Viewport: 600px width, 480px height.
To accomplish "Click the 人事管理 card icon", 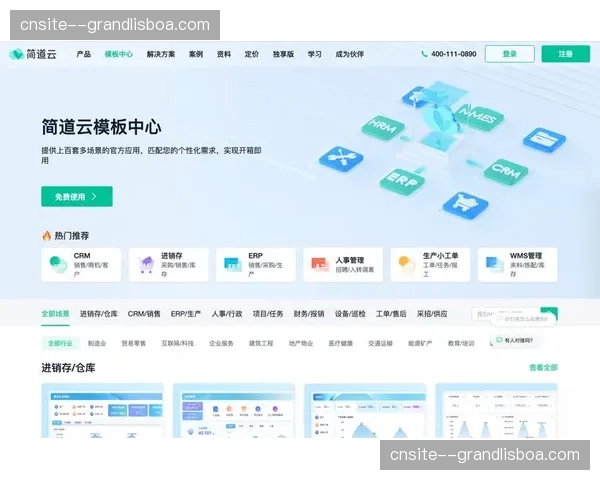I will point(319,264).
